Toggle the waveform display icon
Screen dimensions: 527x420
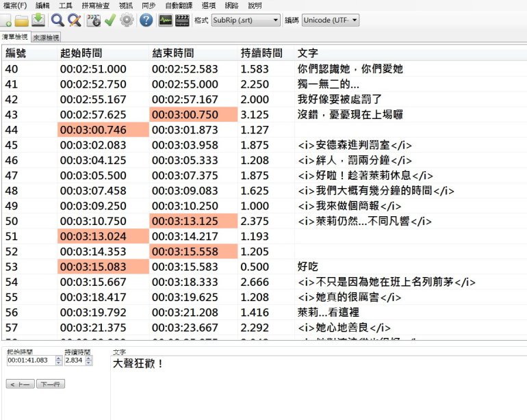tap(166, 21)
